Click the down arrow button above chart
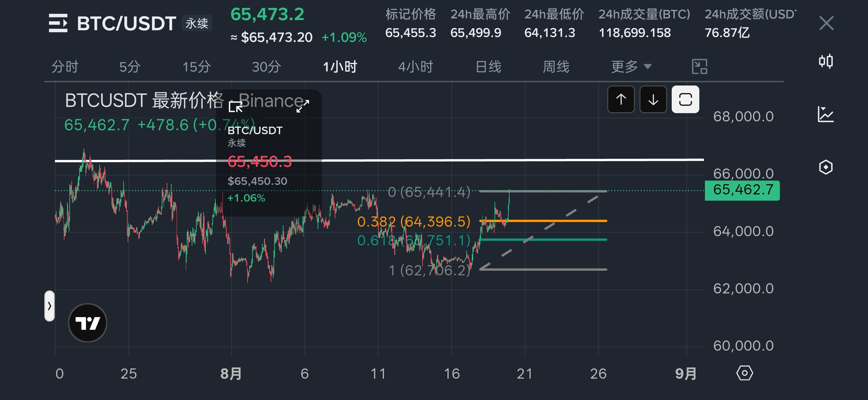 pos(653,99)
